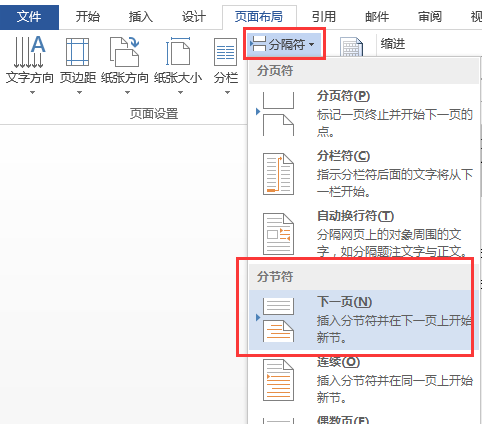The width and height of the screenshot is (482, 424).
Task: Expand the 分栏 dropdown arrow
Action: (227, 92)
